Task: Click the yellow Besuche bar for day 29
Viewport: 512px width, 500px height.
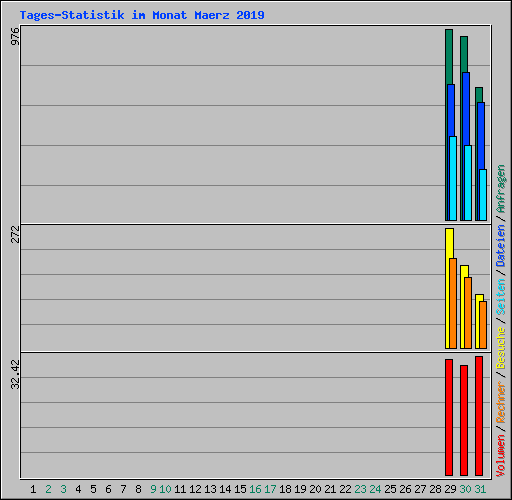Action: pos(449,243)
